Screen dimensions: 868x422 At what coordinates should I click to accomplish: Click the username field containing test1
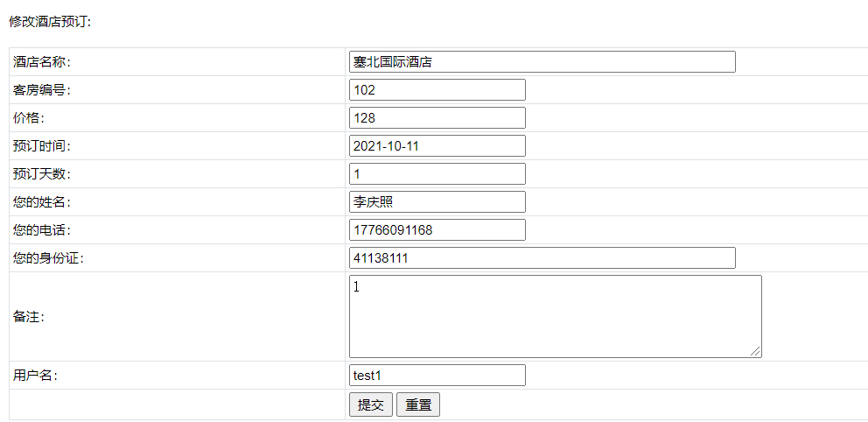[437, 376]
